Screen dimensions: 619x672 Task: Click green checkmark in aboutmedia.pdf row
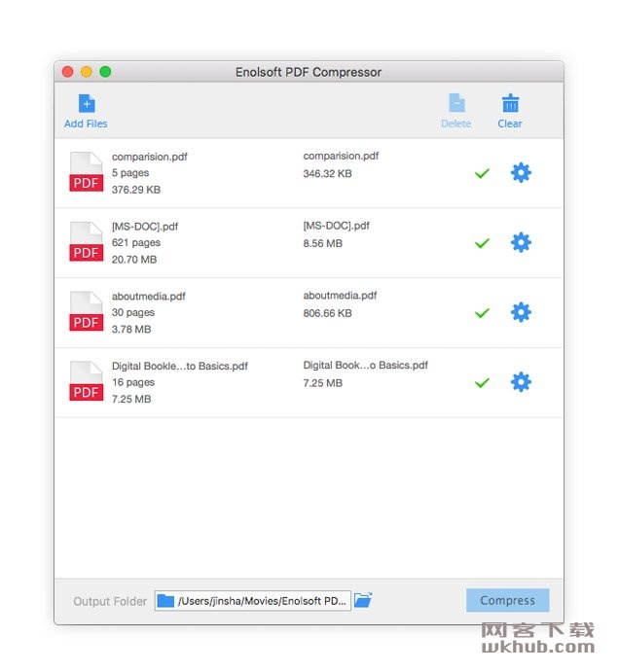tap(482, 313)
